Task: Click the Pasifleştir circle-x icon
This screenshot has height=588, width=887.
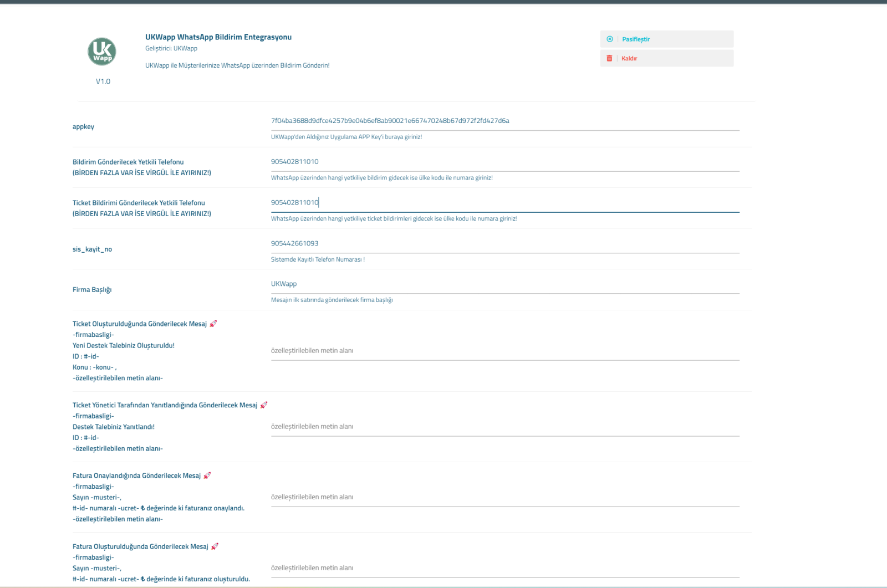Action: point(610,39)
